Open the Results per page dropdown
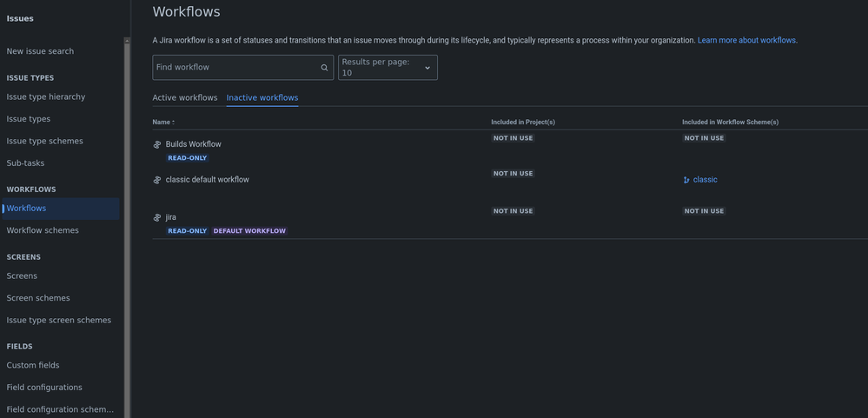The width and height of the screenshot is (868, 418). [x=388, y=68]
